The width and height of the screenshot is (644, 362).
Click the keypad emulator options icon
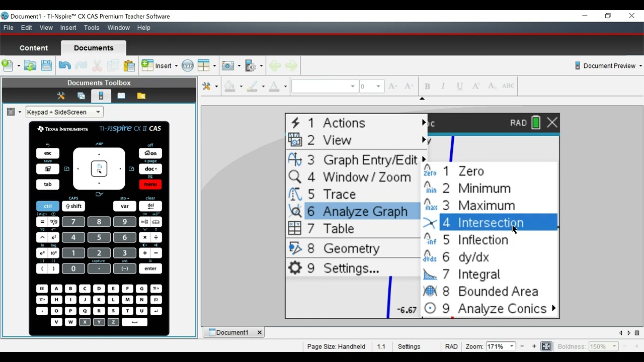pos(11,112)
